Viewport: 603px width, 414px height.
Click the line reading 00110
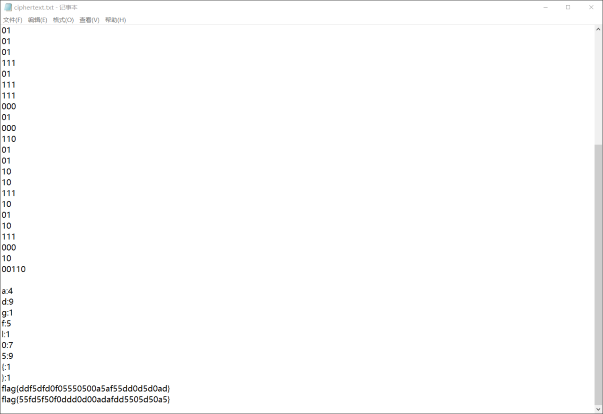13,269
